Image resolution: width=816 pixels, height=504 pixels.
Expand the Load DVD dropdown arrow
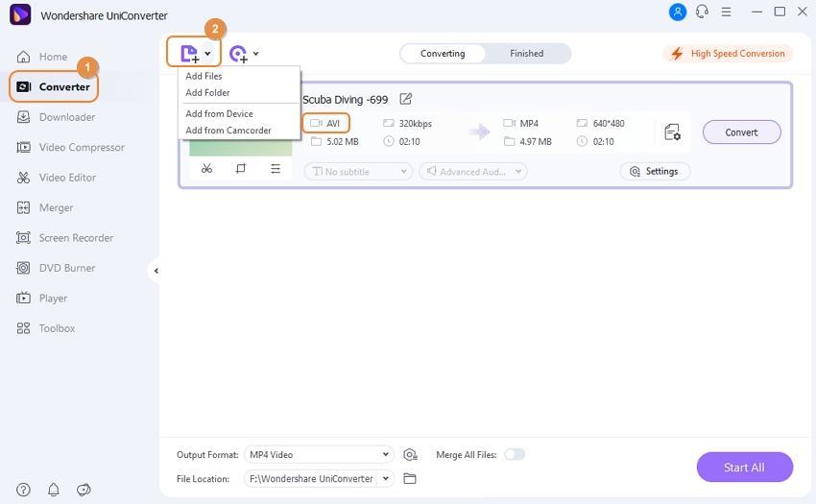256,53
